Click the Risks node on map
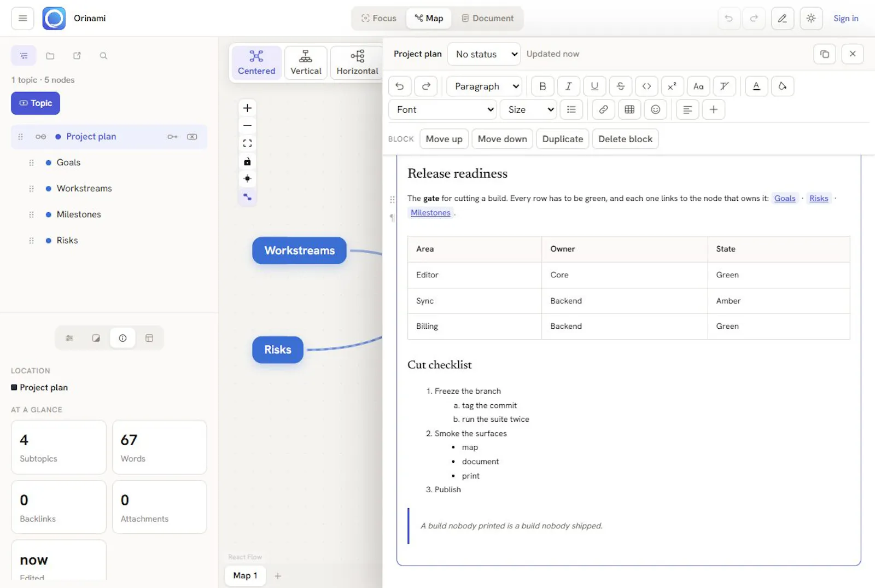875x588 pixels. 278,350
